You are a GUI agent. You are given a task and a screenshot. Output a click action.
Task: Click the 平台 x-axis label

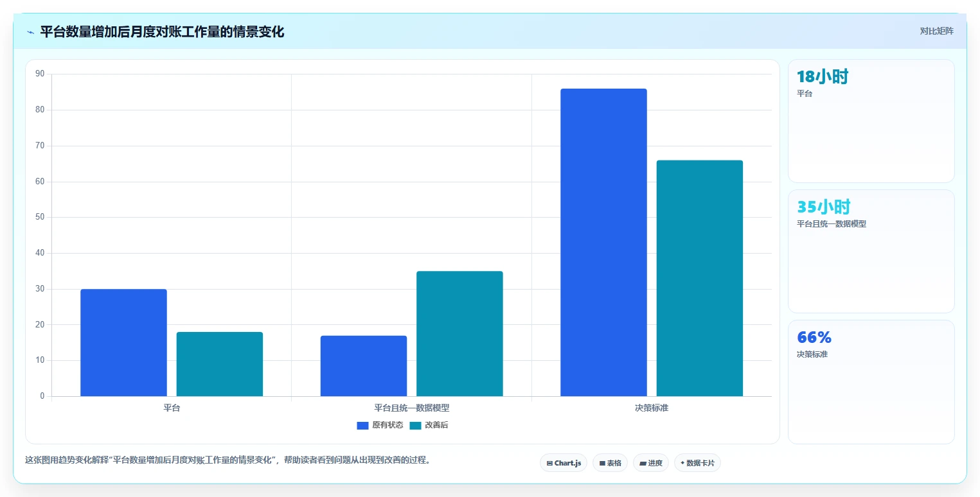(x=172, y=408)
